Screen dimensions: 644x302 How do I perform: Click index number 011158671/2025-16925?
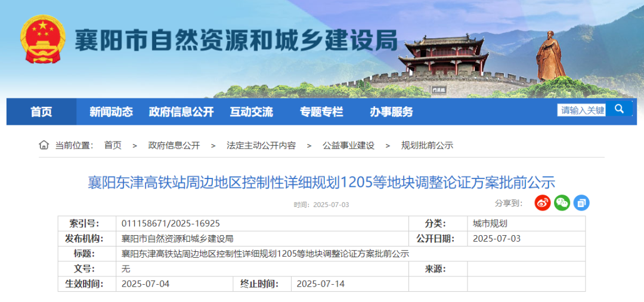(x=171, y=224)
